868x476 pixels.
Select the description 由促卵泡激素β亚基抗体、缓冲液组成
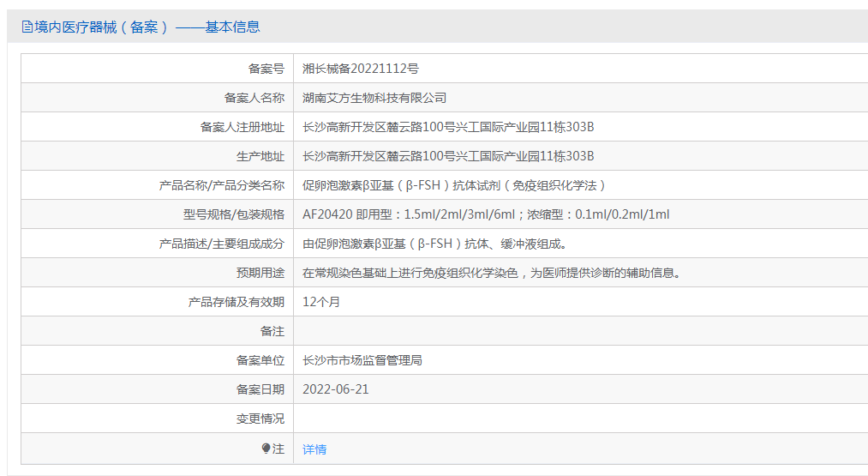pyautogui.click(x=435, y=244)
